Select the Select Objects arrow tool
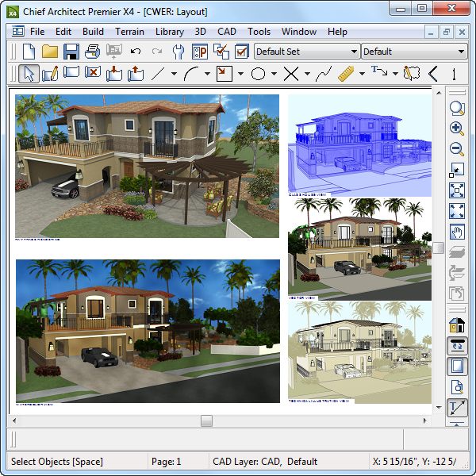This screenshot has width=476, height=476. 29,75
